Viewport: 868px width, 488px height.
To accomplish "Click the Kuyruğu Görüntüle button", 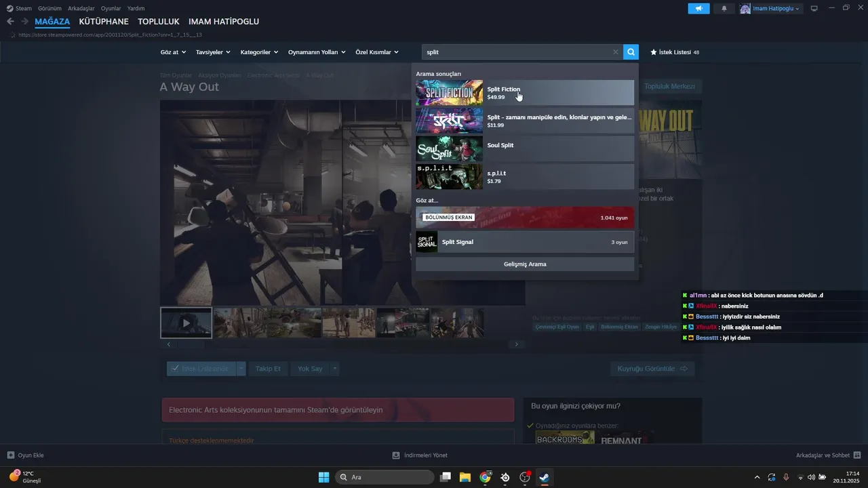I will (652, 369).
